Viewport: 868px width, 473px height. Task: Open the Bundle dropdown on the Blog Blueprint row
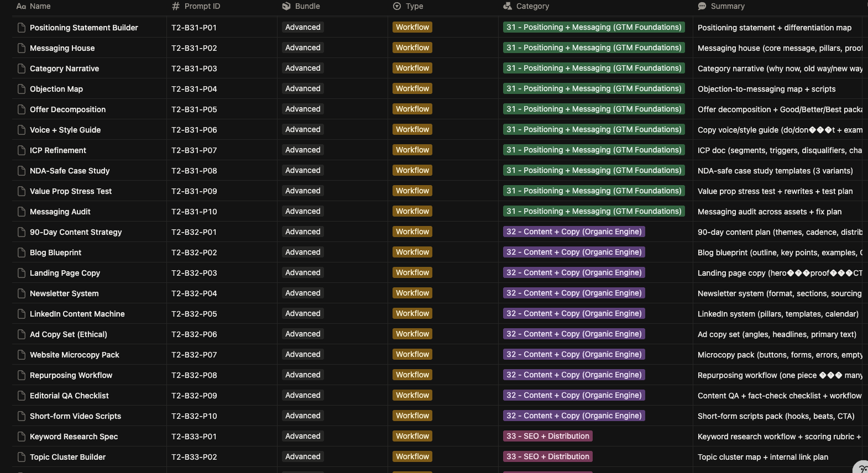click(x=302, y=252)
